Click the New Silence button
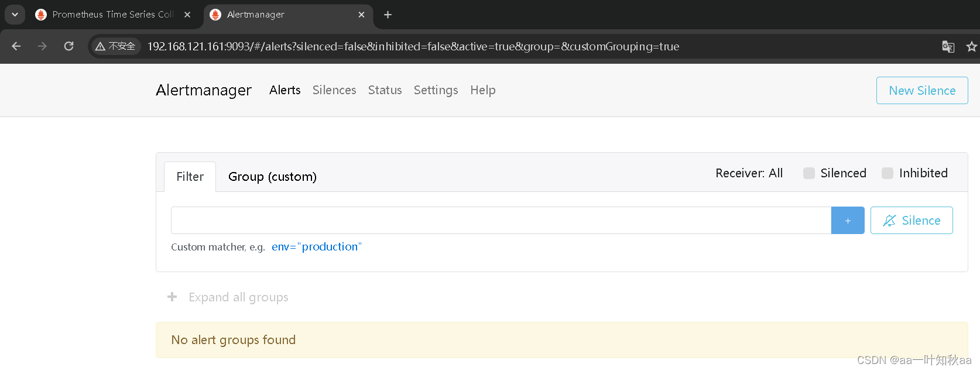980x371 pixels. (x=922, y=90)
